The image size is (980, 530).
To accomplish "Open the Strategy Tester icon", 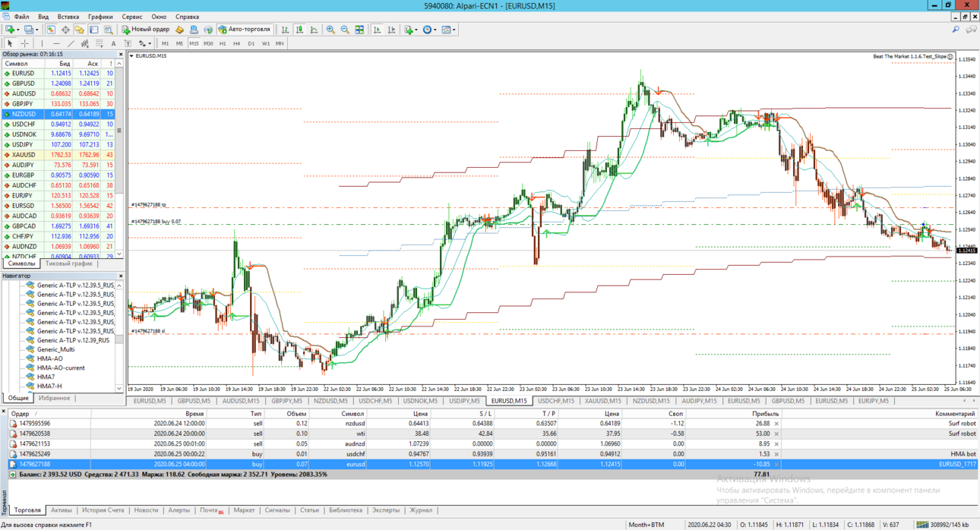I will [x=108, y=30].
